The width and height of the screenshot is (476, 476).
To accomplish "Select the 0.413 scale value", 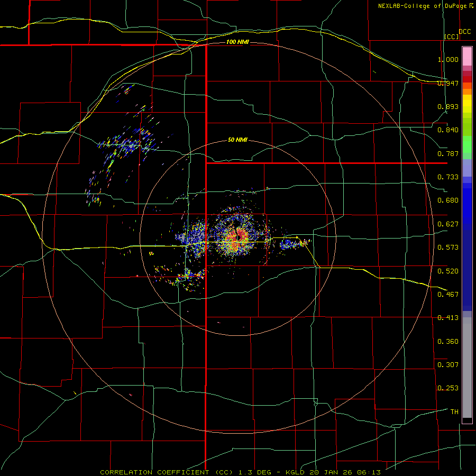I will tap(448, 318).
